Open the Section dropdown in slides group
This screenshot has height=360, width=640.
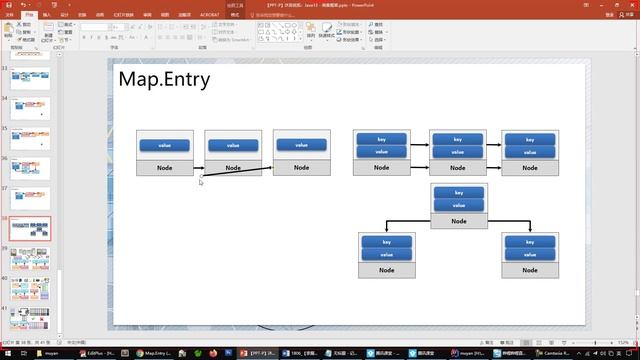[x=64, y=40]
